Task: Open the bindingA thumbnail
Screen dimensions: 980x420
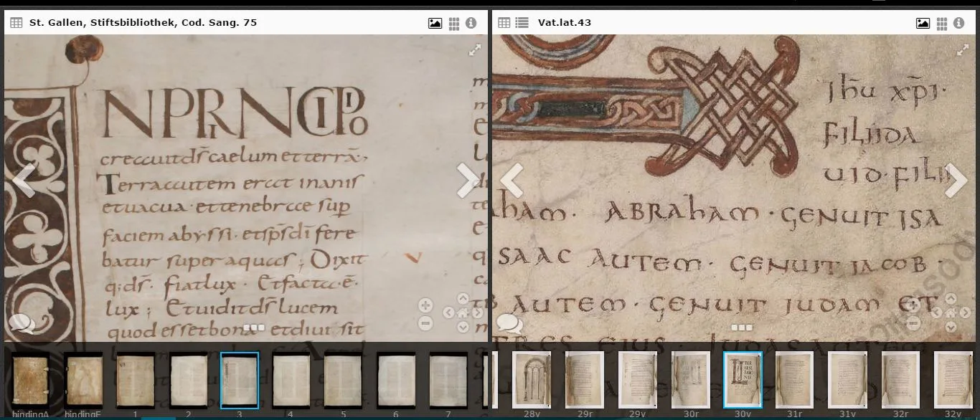Action: pyautogui.click(x=31, y=381)
